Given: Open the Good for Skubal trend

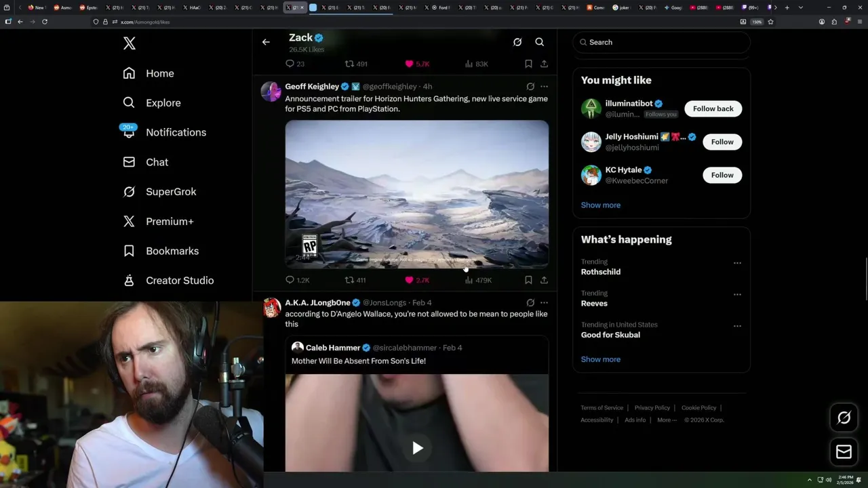Looking at the screenshot, I should (610, 335).
